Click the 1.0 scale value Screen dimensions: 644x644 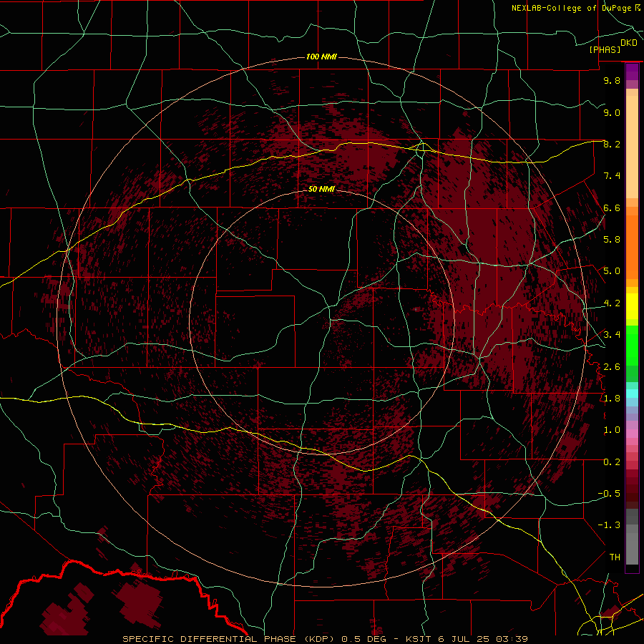[x=612, y=430]
